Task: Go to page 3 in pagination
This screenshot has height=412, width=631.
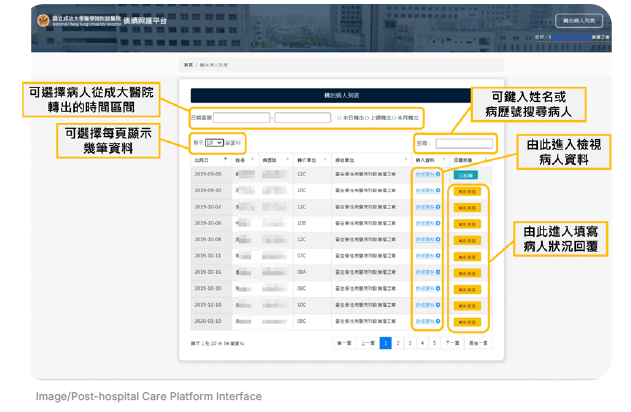Action: [410, 342]
